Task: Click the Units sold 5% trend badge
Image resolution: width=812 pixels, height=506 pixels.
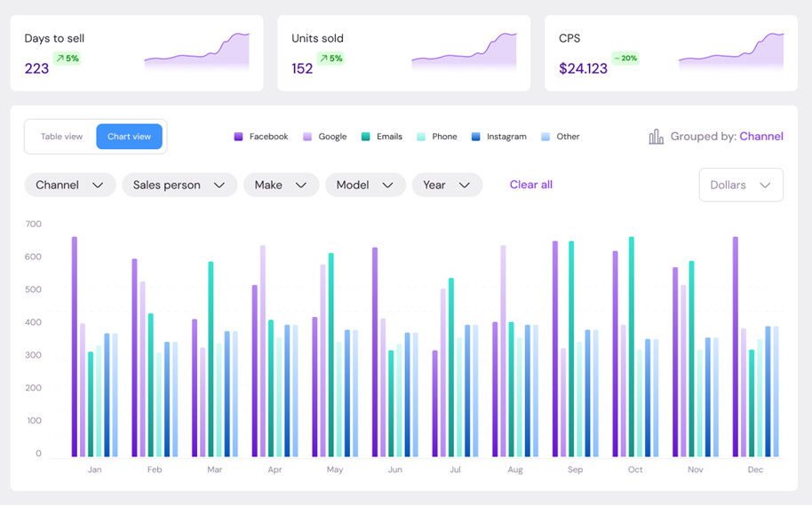Action: [330, 59]
